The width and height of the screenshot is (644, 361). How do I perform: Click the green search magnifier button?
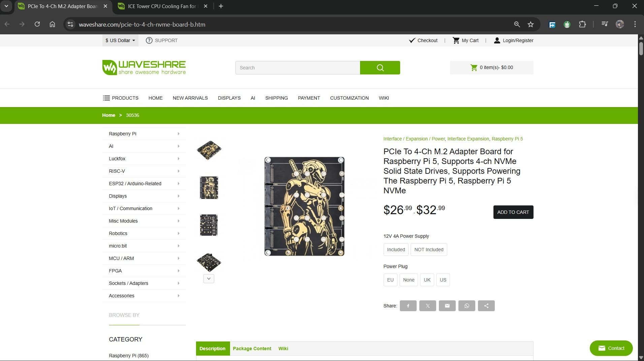point(380,68)
